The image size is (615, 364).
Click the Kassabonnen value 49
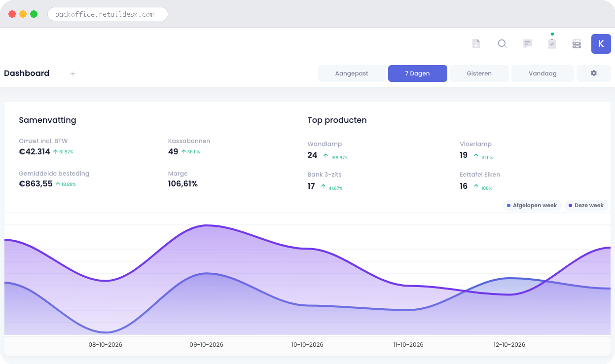173,151
